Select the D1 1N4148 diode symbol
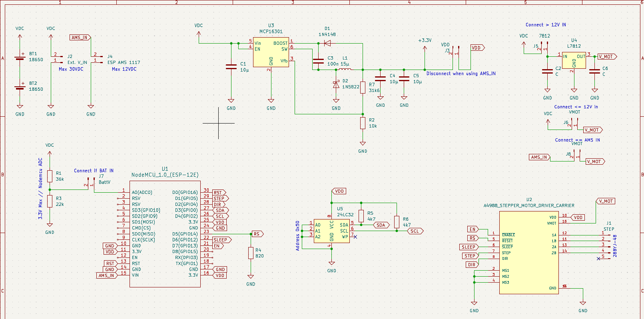Image resolution: width=644 pixels, height=319 pixels. (327, 43)
